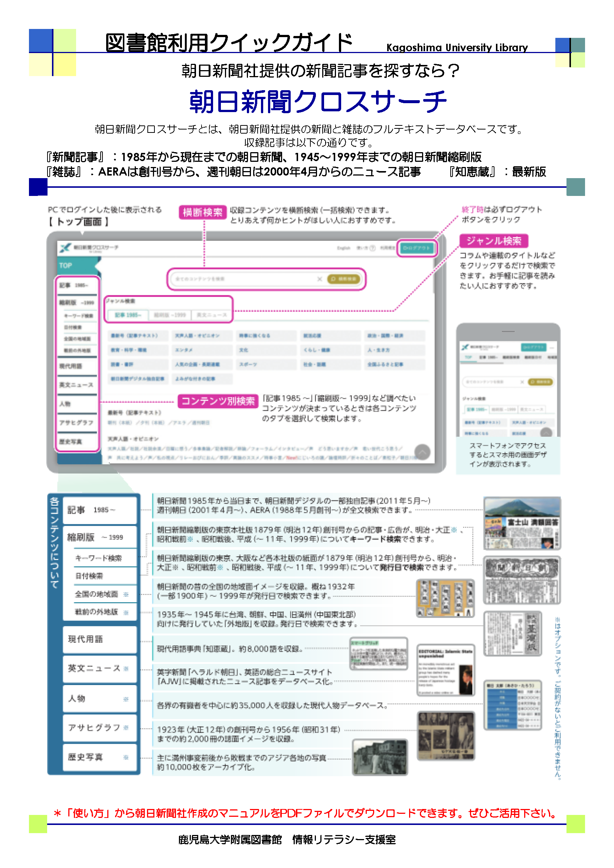Screen dimensions: 614x868
Task: Click genre button 読書・書評 on tablet
Action: click(138, 364)
